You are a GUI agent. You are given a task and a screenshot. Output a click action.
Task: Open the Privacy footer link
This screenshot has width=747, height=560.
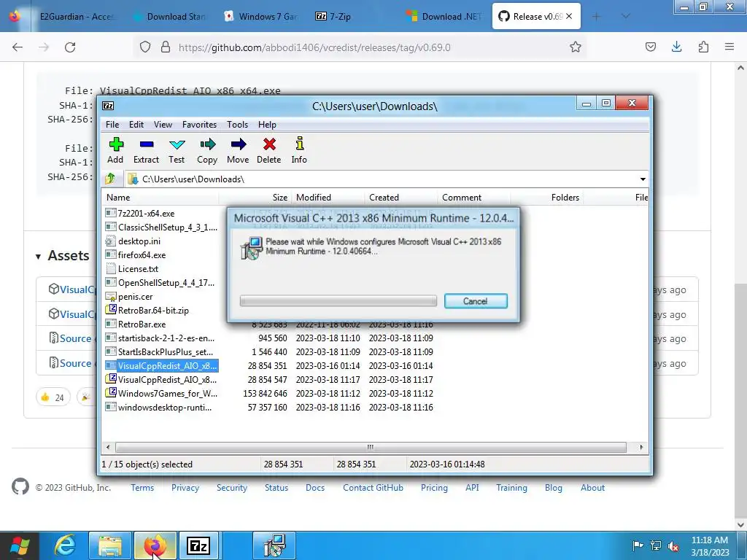(185, 488)
